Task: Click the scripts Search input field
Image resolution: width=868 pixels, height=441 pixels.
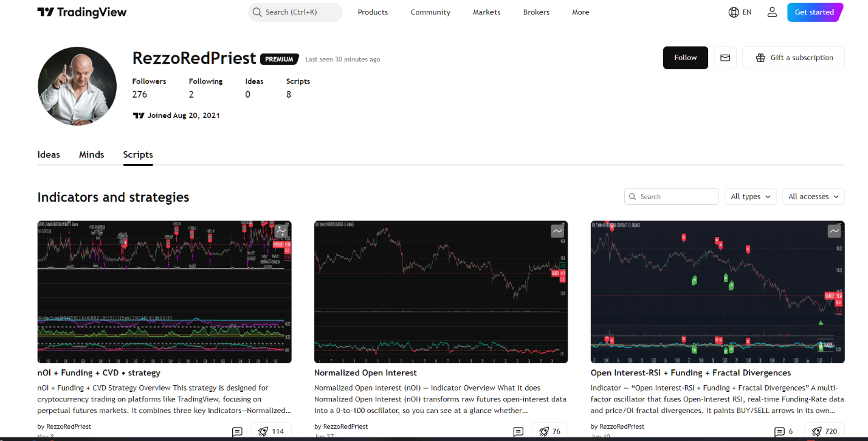Action: (672, 197)
